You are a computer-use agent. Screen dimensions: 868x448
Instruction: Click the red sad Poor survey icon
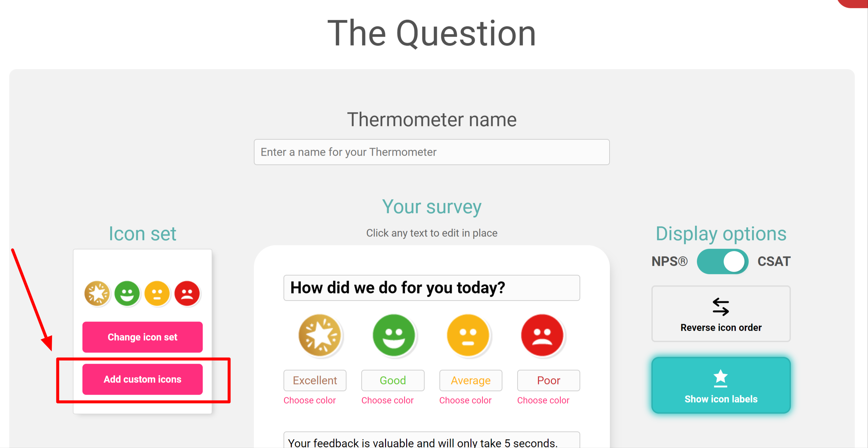point(542,335)
